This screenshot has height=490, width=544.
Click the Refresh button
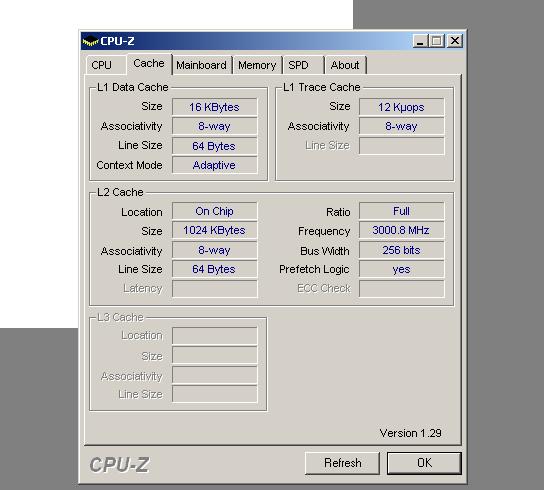pos(342,463)
